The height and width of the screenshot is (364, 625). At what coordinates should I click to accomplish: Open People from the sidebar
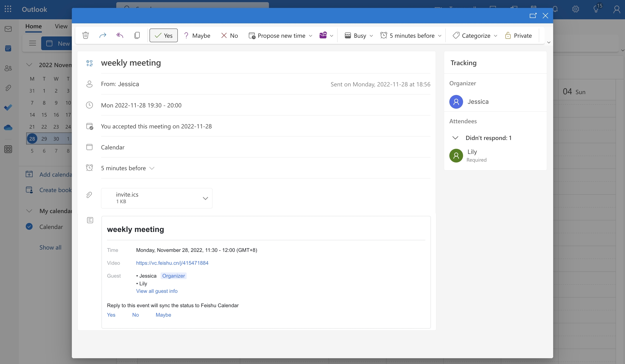click(x=8, y=68)
